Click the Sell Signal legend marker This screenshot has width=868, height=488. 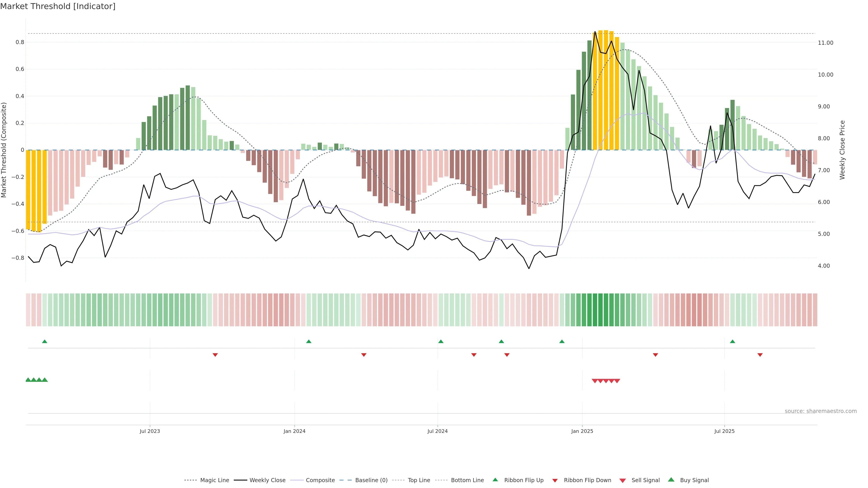(622, 480)
